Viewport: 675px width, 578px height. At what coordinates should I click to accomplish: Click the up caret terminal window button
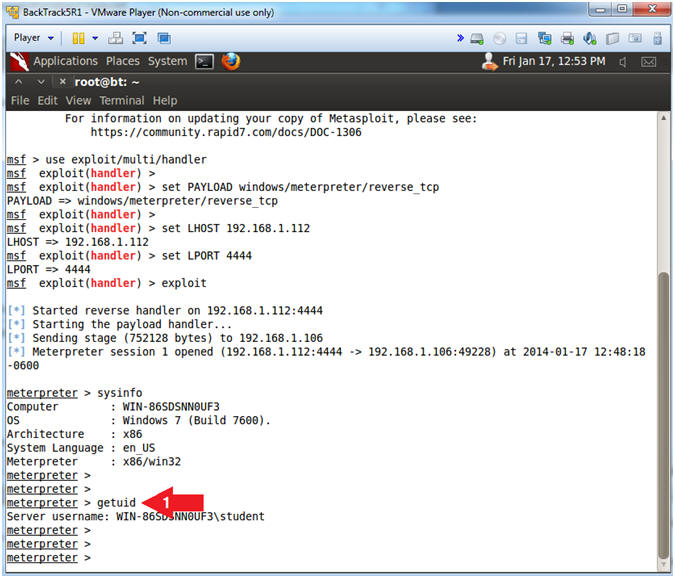pyautogui.click(x=19, y=81)
